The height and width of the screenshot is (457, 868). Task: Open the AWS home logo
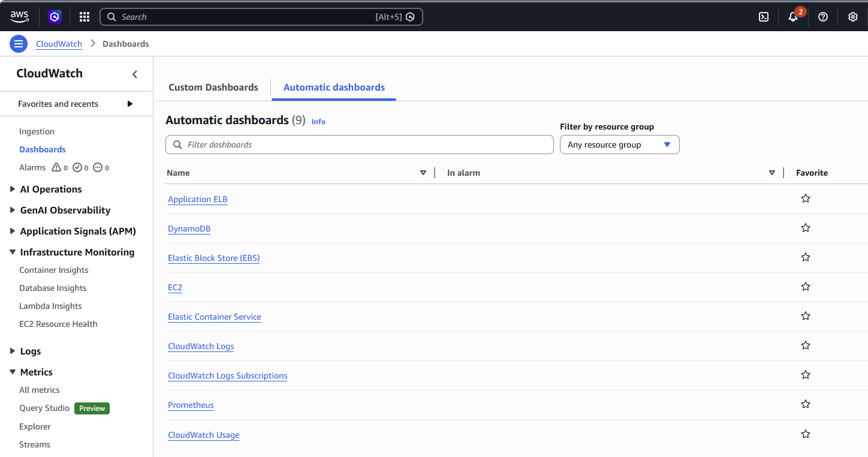click(x=19, y=17)
